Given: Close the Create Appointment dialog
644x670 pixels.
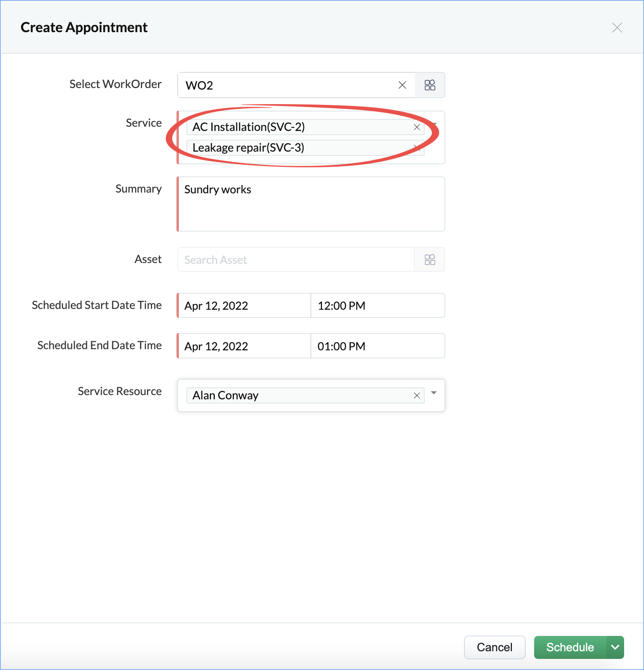Looking at the screenshot, I should coord(617,28).
